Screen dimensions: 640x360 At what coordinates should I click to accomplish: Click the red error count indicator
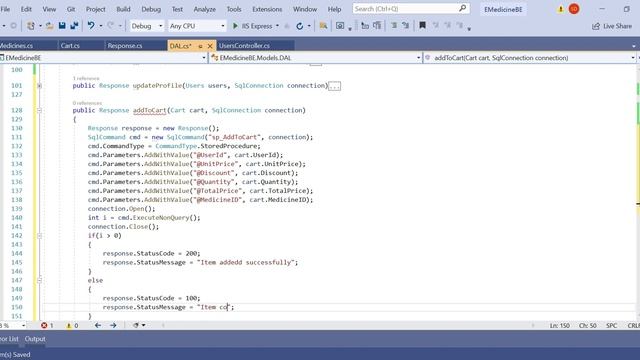point(47,325)
